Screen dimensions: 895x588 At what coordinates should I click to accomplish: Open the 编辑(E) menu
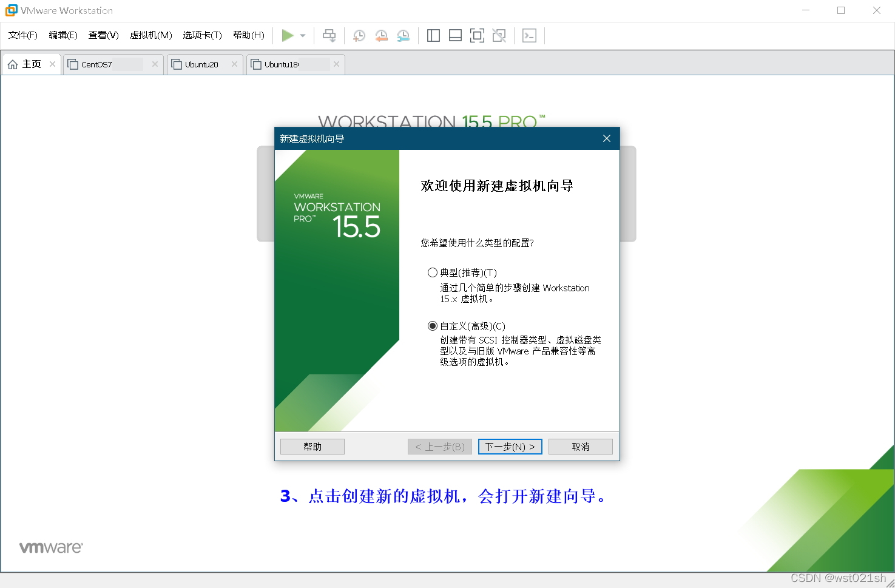click(x=63, y=35)
